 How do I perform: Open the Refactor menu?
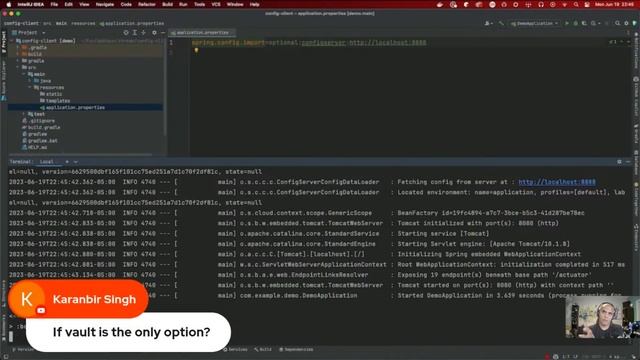pyautogui.click(x=147, y=4)
